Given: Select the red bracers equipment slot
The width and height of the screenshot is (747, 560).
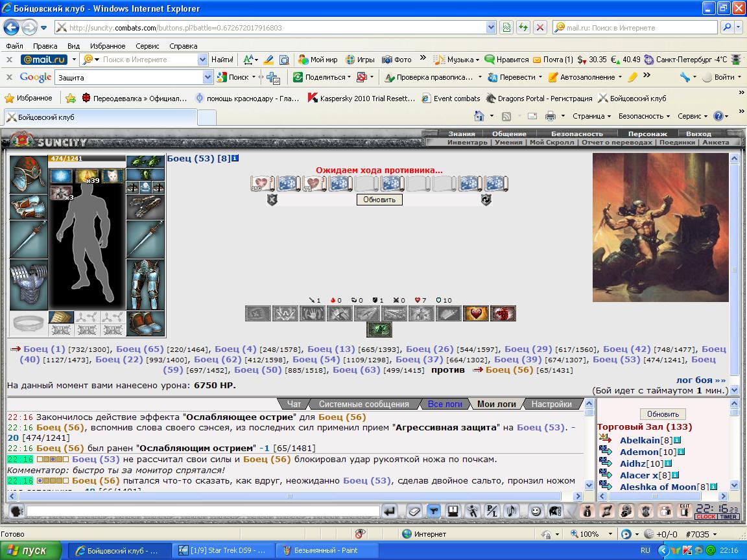Looking at the screenshot, I should pos(28,207).
